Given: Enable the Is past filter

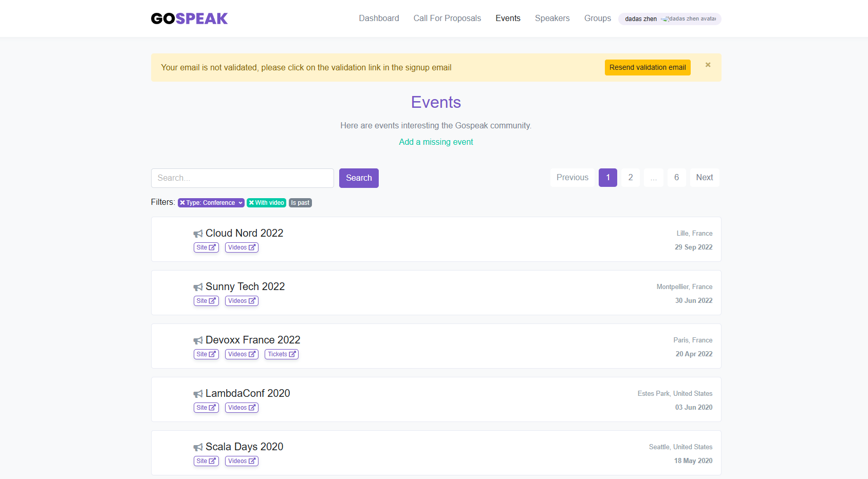Looking at the screenshot, I should pyautogui.click(x=300, y=203).
